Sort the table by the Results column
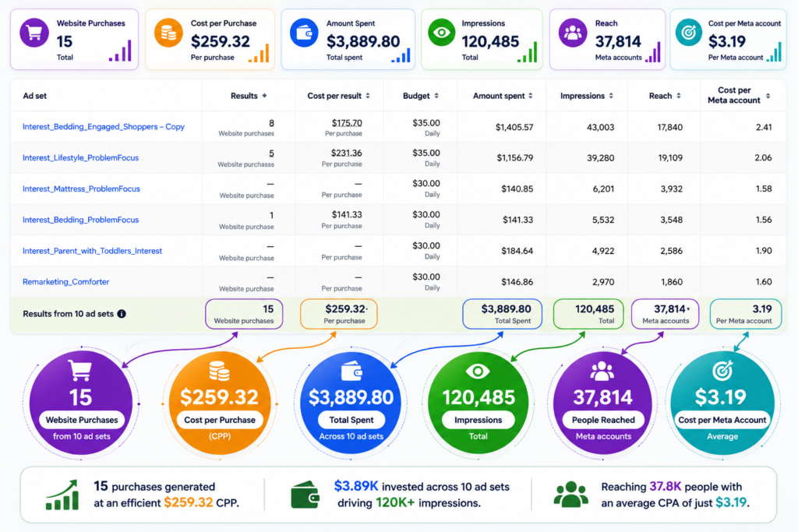Screen dimensions: 798x532 coord(264,96)
